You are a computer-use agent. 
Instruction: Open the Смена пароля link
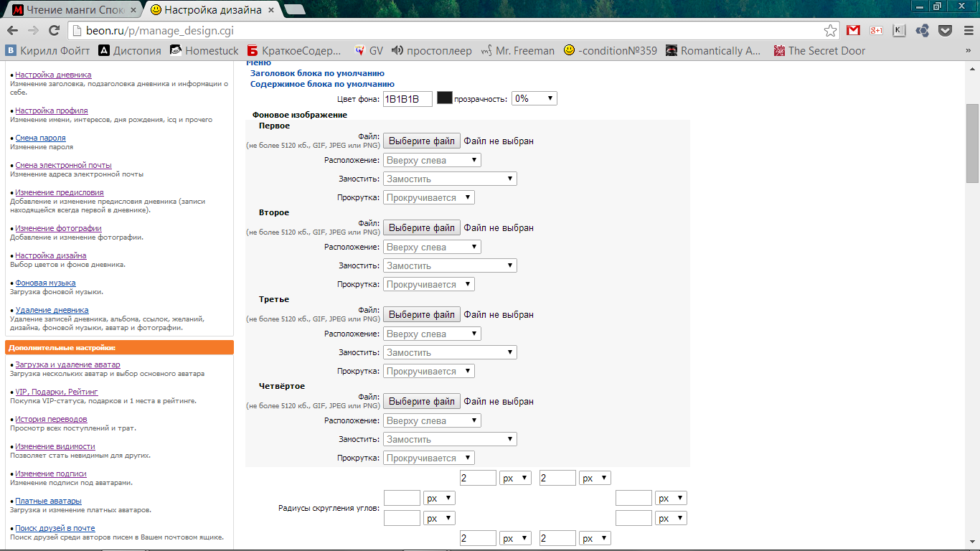(40, 138)
